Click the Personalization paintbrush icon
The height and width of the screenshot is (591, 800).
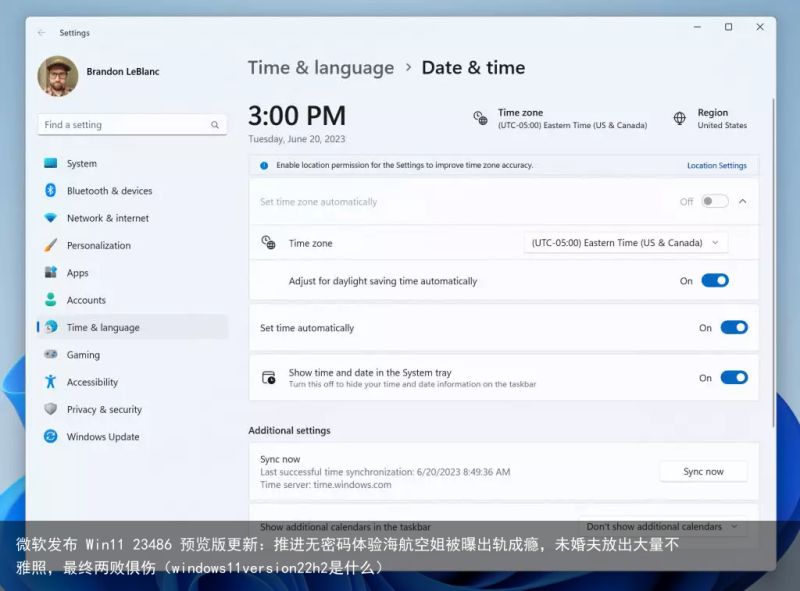tap(51, 245)
